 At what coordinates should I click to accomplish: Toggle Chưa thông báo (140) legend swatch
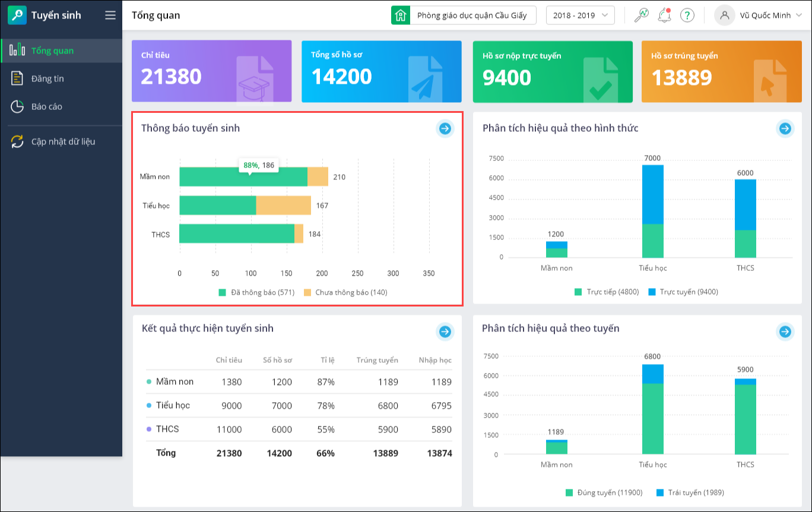click(307, 292)
